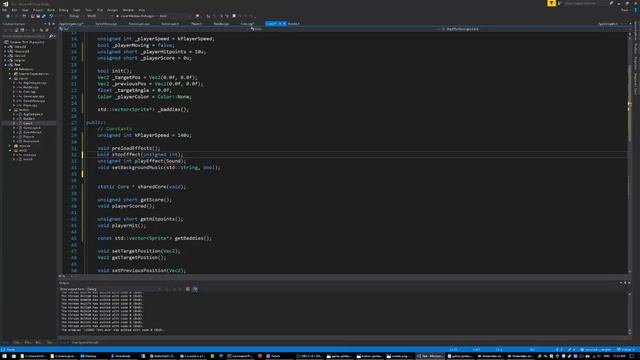
Task: Open the members navigation dropdown at right
Action: [x=535, y=29]
